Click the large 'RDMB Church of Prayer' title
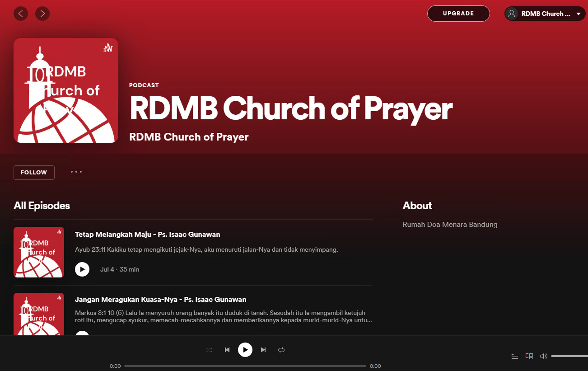Viewport: 588px width, 371px height. 291,108
